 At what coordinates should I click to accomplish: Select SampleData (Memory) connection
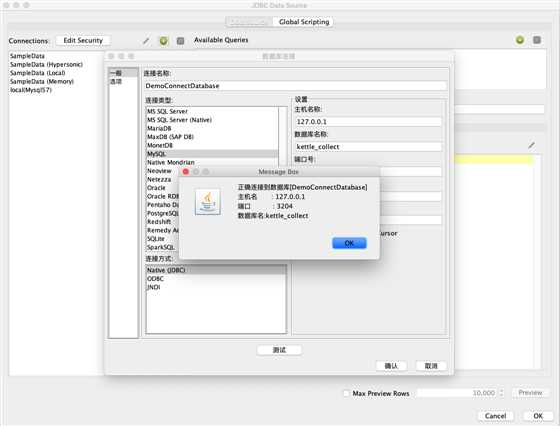(x=41, y=82)
